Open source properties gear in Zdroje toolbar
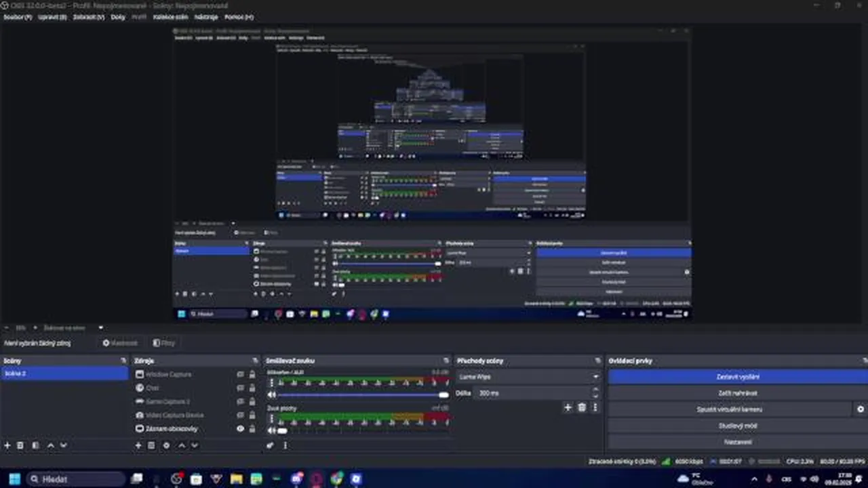This screenshot has width=868, height=488. tap(166, 445)
